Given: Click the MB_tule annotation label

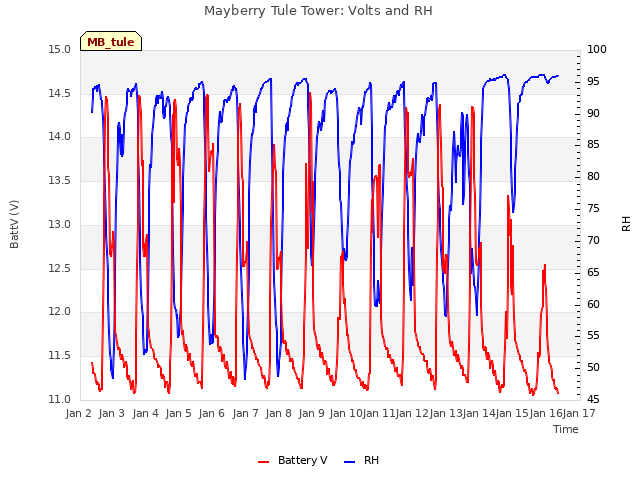Looking at the screenshot, I should pos(111,41).
